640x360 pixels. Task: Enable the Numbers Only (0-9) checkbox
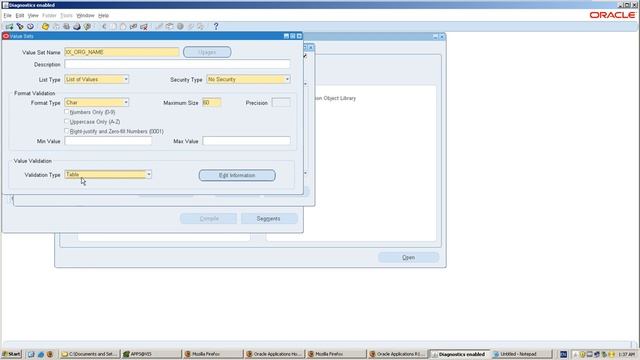(x=67, y=112)
